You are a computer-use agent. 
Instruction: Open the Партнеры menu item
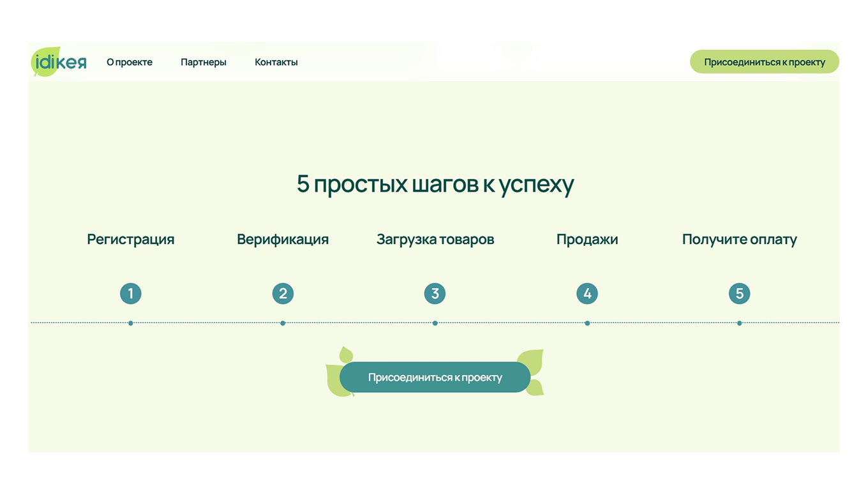pyautogui.click(x=204, y=62)
